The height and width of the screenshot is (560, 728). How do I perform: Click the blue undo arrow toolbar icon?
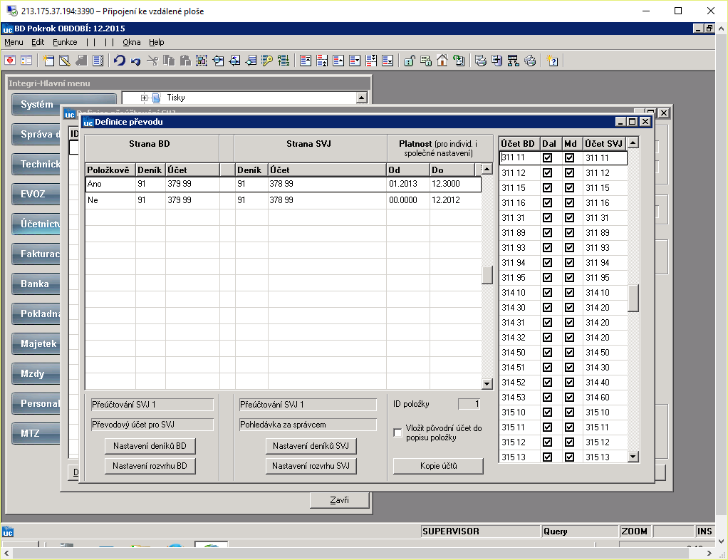(x=120, y=61)
